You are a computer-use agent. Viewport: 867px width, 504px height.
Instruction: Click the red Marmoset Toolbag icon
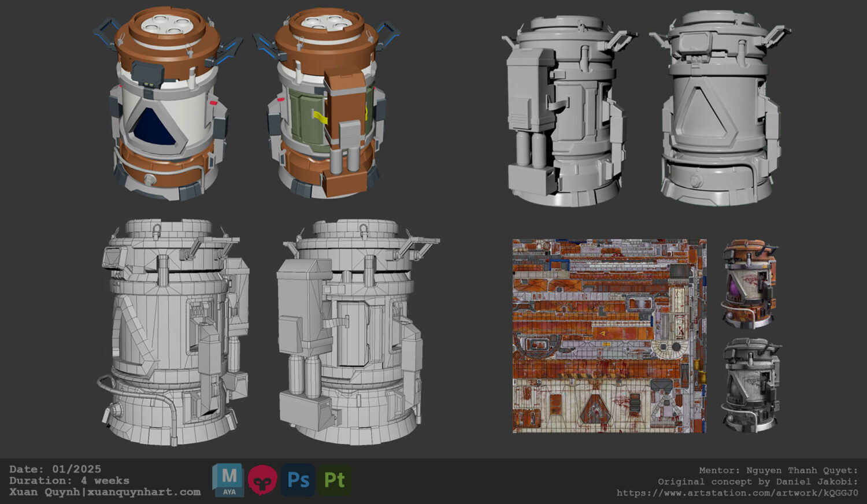(262, 480)
